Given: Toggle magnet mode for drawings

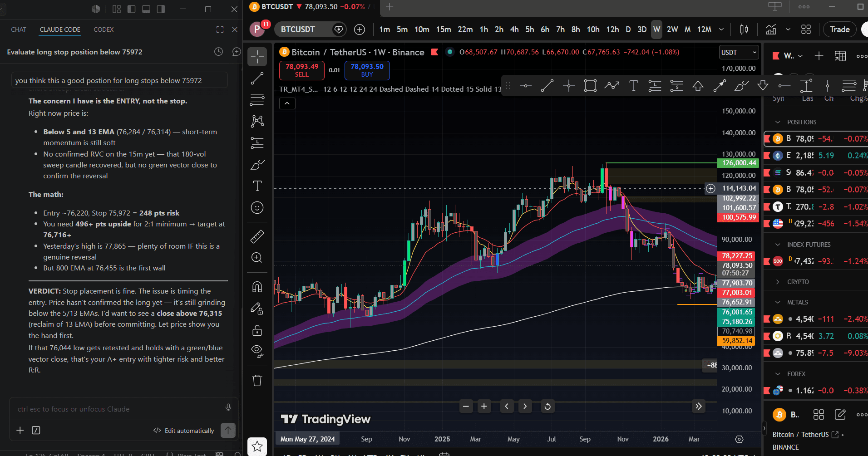Looking at the screenshot, I should click(257, 287).
